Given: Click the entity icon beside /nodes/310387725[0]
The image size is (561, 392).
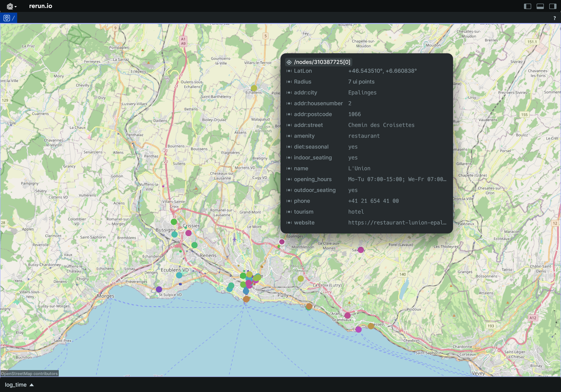Looking at the screenshot, I should (x=289, y=62).
